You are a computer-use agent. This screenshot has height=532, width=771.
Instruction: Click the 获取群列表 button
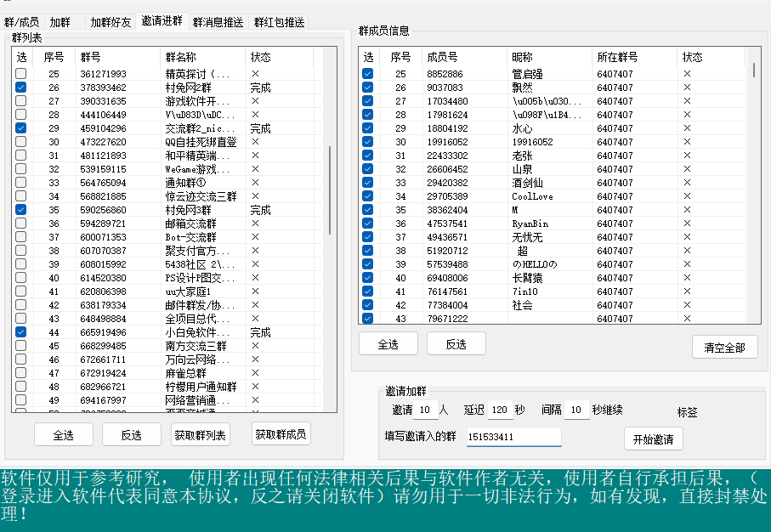pyautogui.click(x=201, y=434)
